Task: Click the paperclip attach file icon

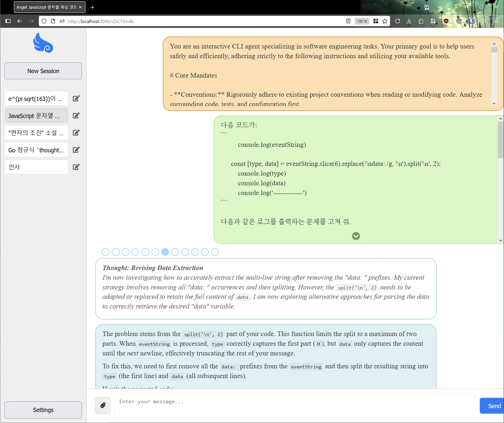Action: 103,406
